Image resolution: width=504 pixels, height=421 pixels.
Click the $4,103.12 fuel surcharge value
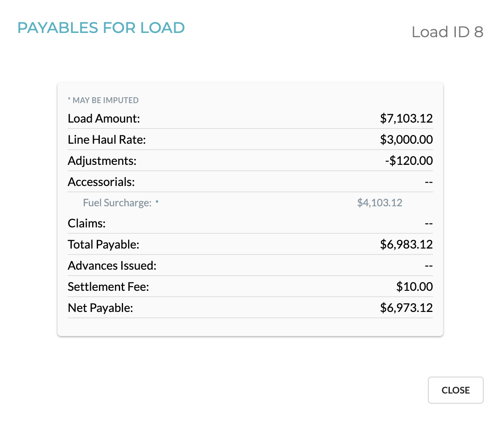[x=380, y=203]
